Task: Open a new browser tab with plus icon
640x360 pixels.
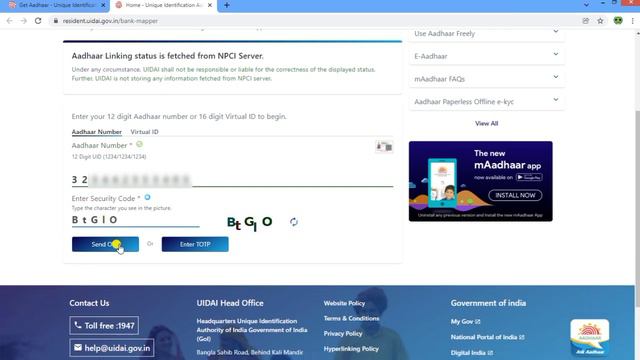Action: 227,5
